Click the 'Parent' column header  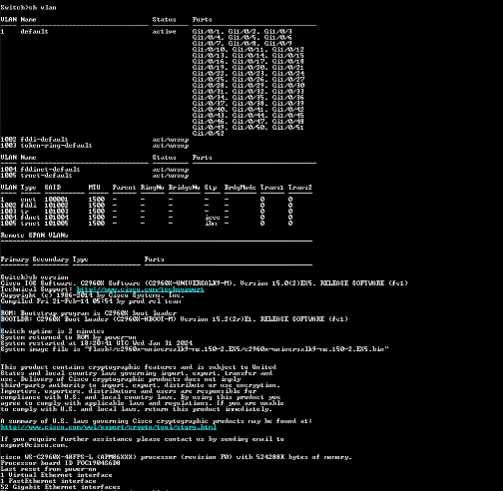tap(124, 187)
